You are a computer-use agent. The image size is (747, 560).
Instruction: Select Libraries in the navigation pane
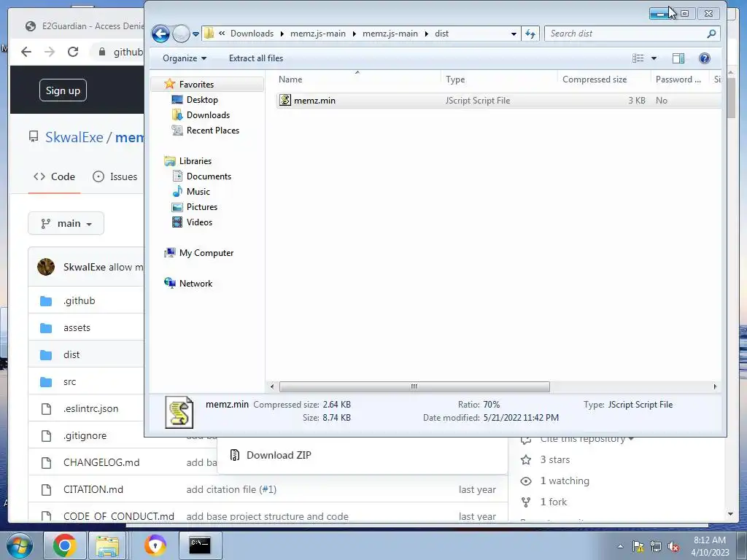pyautogui.click(x=195, y=161)
